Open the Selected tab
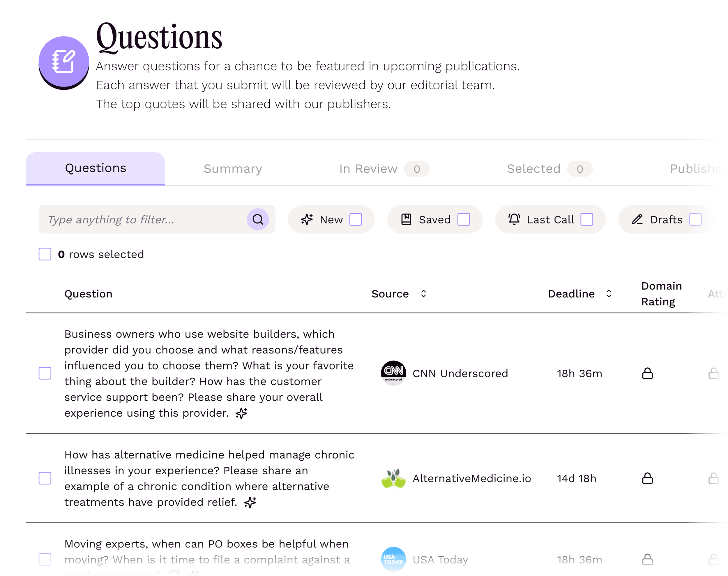 [x=533, y=169]
